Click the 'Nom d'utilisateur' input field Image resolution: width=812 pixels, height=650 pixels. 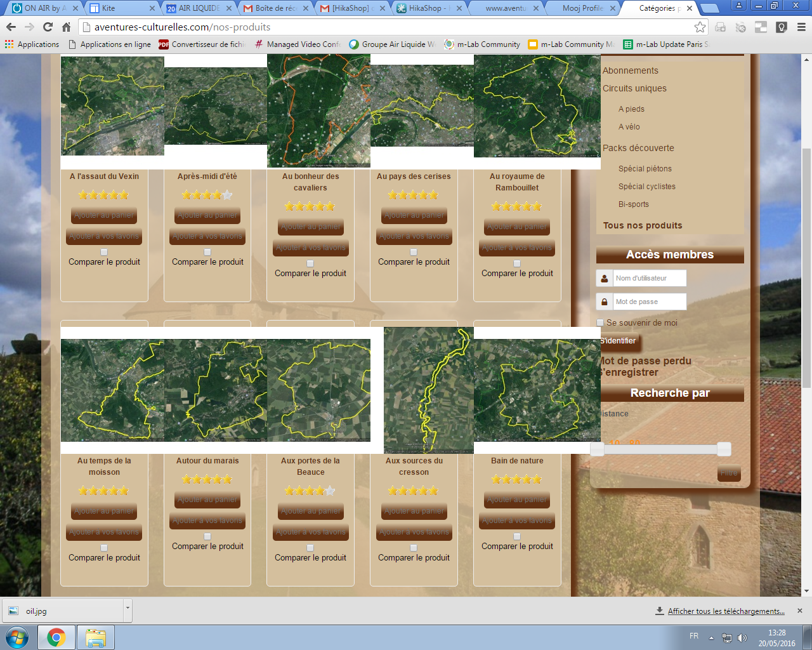[650, 278]
